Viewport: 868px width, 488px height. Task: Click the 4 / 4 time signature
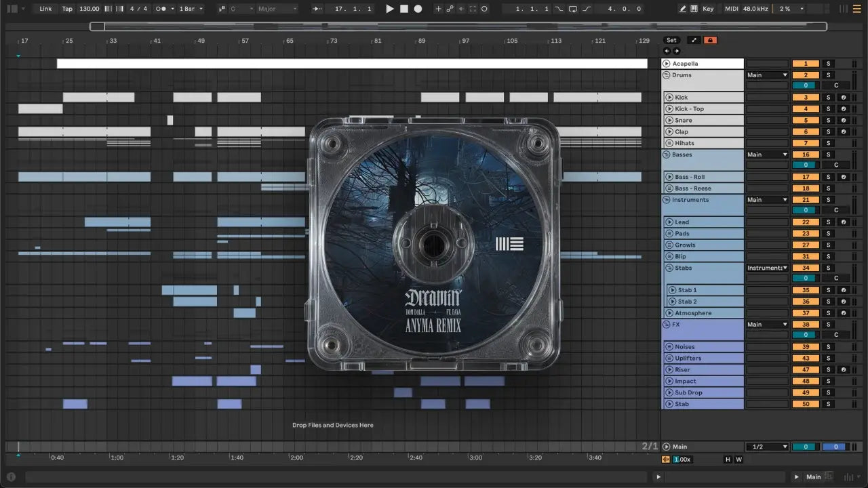click(138, 9)
